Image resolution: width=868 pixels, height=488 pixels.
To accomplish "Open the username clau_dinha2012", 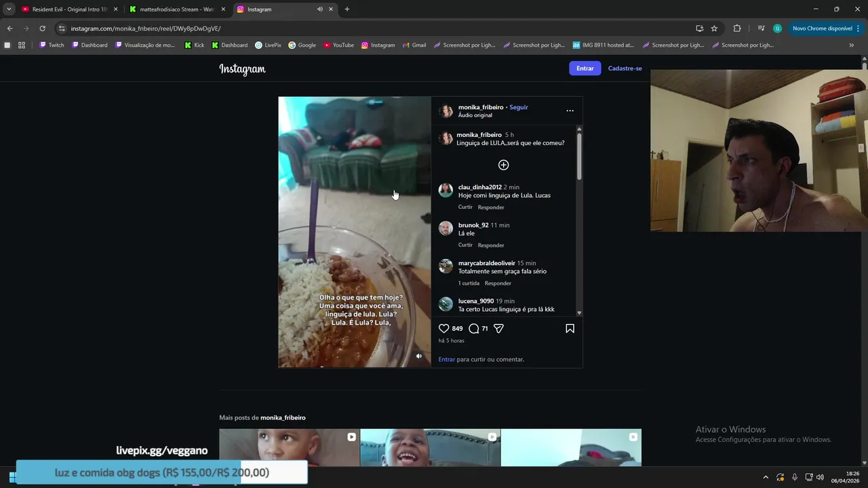I will click(480, 187).
